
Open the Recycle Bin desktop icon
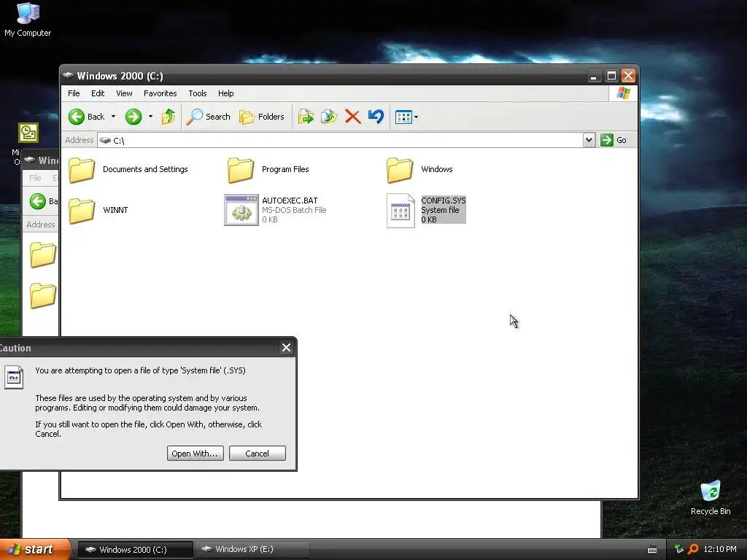pos(711,497)
